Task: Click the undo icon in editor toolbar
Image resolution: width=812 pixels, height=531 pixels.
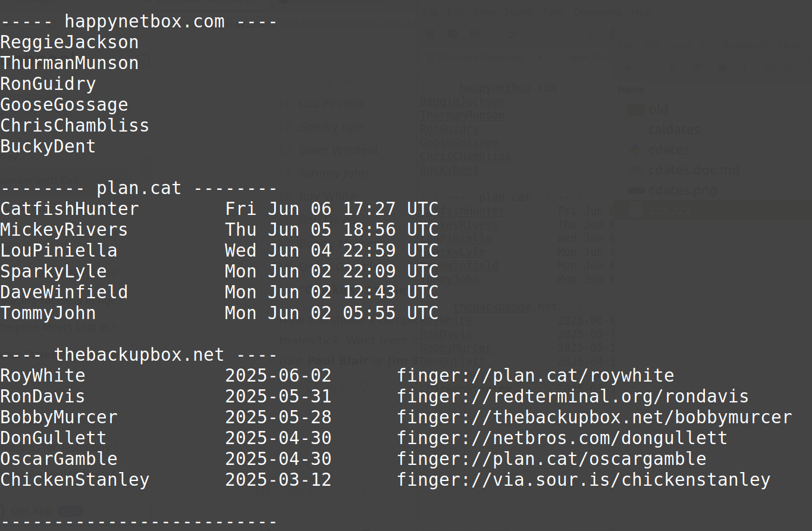Action: tap(512, 35)
